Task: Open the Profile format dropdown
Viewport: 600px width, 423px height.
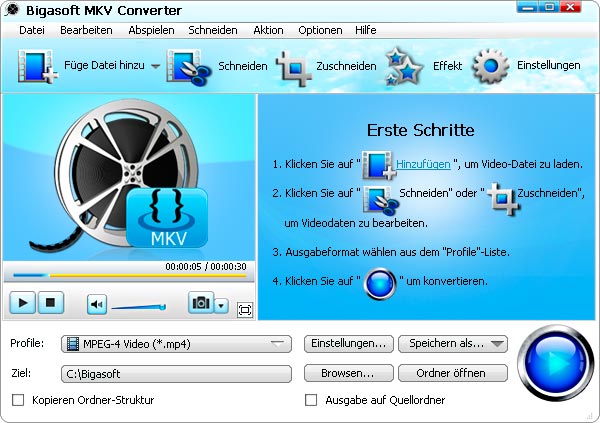Action: pos(176,344)
